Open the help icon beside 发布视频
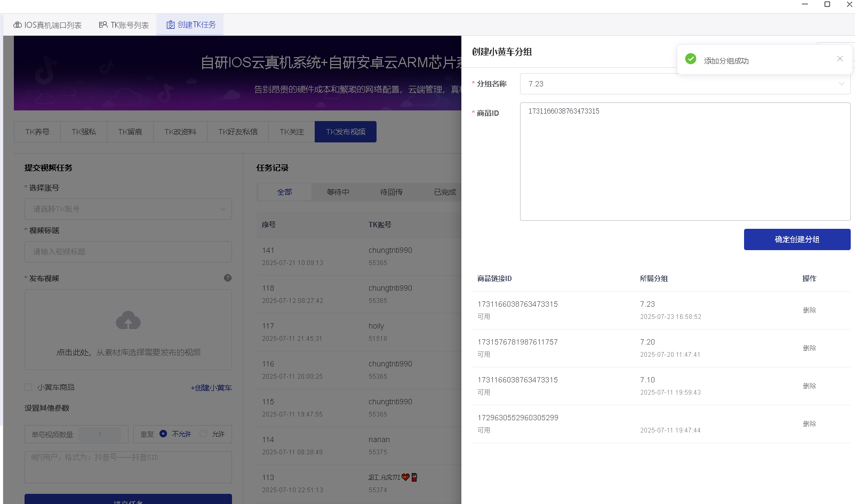The width and height of the screenshot is (855, 504). click(227, 277)
